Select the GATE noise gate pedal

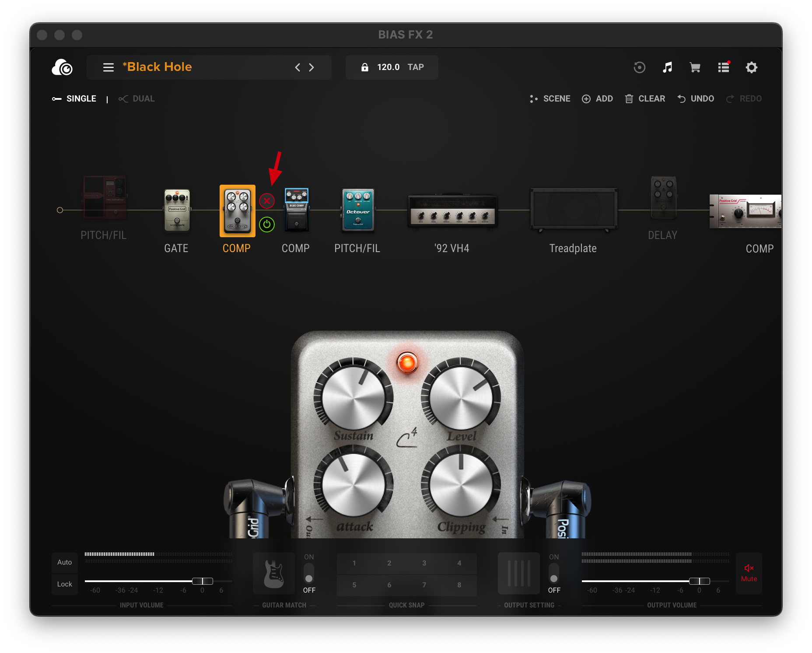point(177,210)
